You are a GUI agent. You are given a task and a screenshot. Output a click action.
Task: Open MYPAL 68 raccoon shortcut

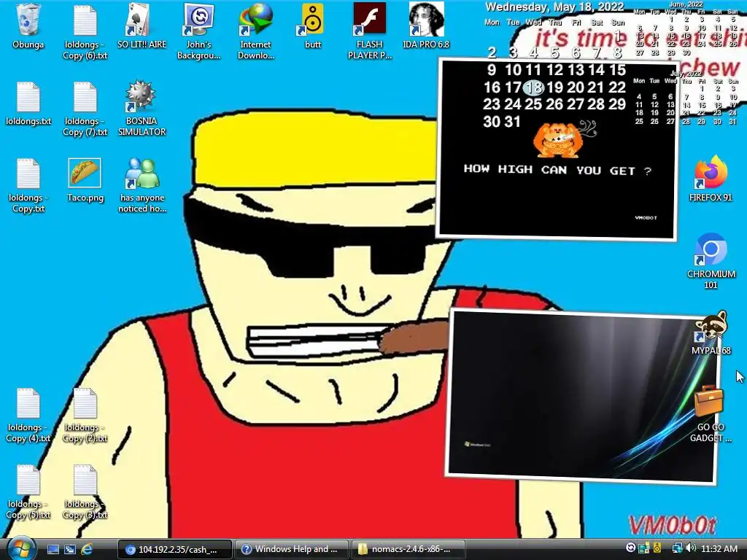tap(711, 333)
